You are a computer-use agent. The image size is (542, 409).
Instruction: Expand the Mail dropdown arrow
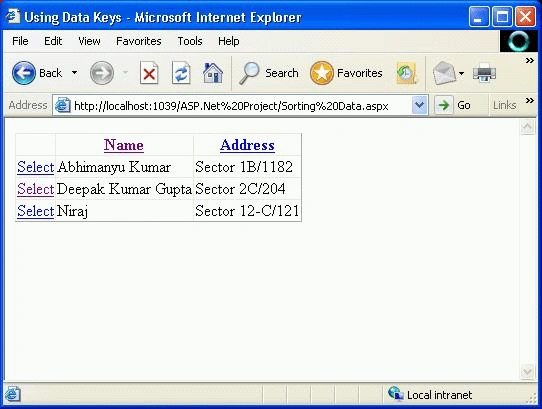click(461, 73)
